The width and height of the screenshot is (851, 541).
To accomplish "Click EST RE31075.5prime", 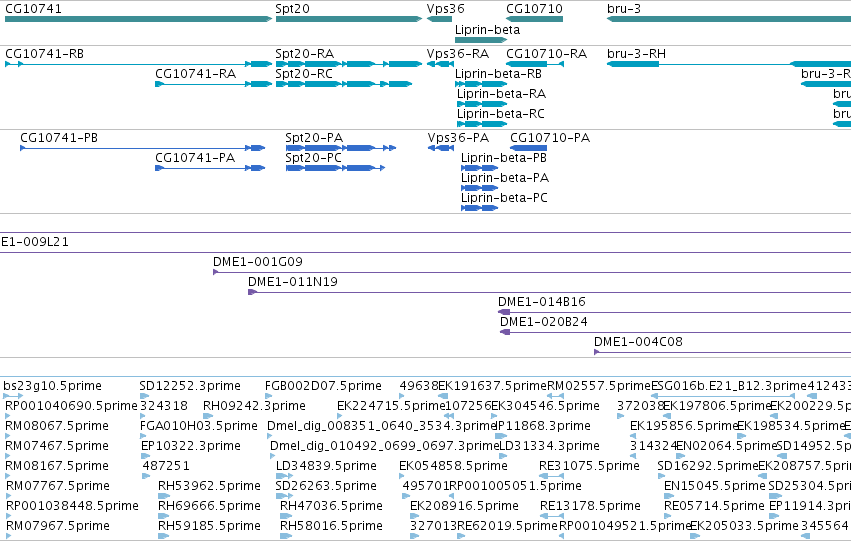I will [589, 467].
